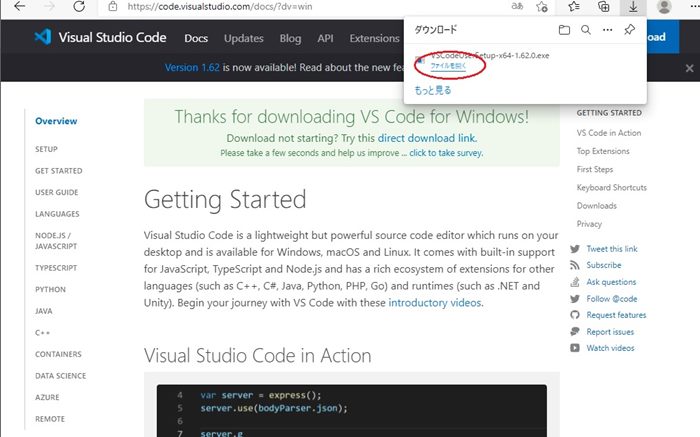Screen dimensions: 700x437
Task: Click 'ファイルを開く' to open downloaded file
Action: (x=448, y=66)
